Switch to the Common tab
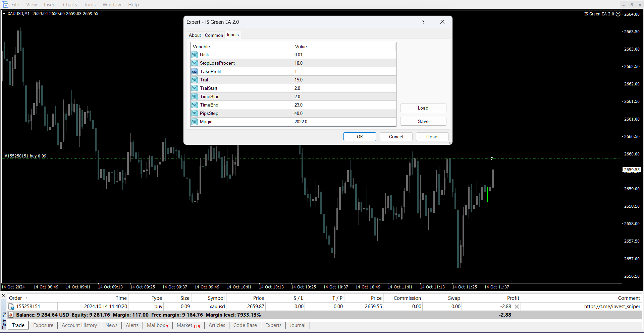Image resolution: width=644 pixels, height=333 pixels. click(x=214, y=35)
